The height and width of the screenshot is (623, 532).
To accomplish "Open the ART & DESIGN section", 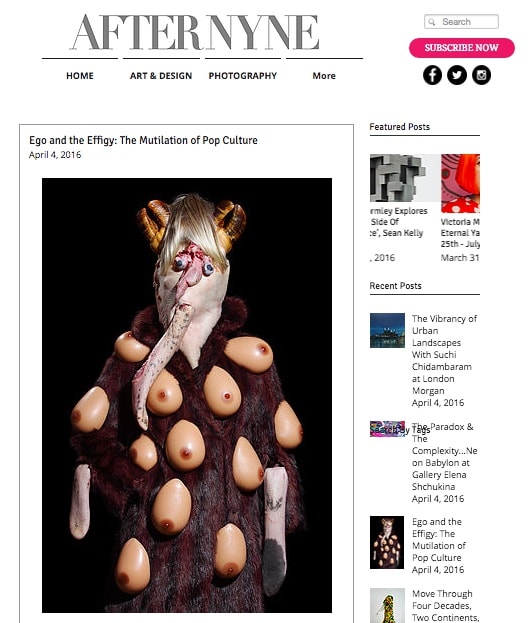I will coord(161,75).
